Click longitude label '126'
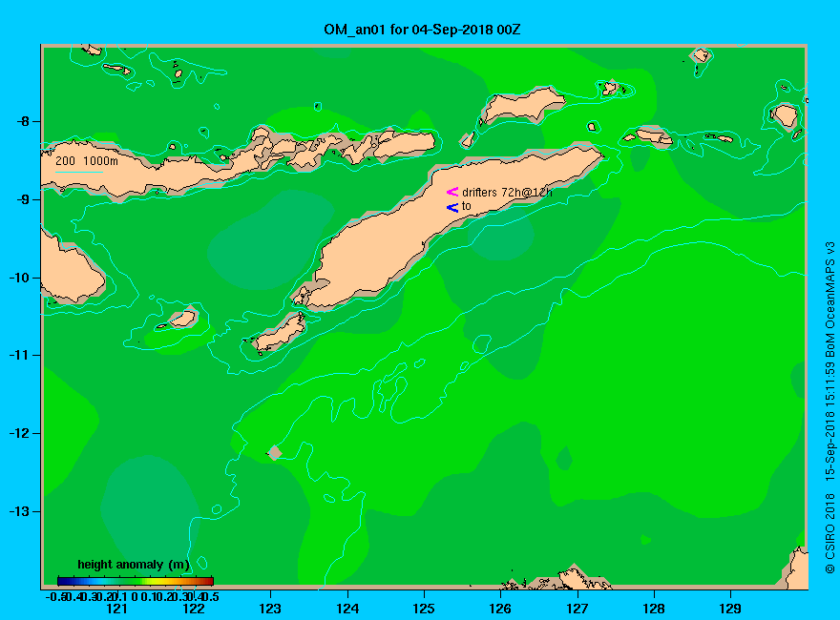The image size is (840, 620). pyautogui.click(x=500, y=609)
